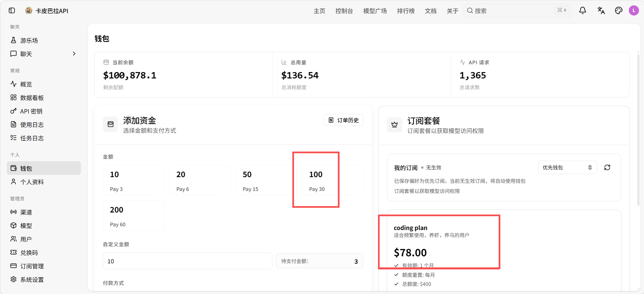Click the coding plan title
Viewport: 644px width, 294px height.
point(410,228)
